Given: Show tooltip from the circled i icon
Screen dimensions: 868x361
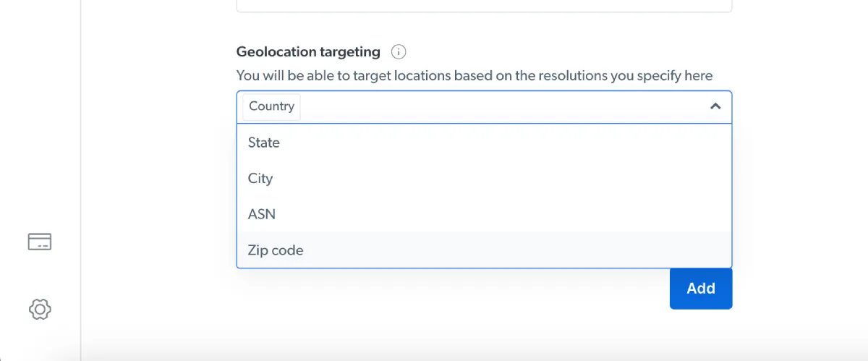Looking at the screenshot, I should pyautogui.click(x=399, y=52).
